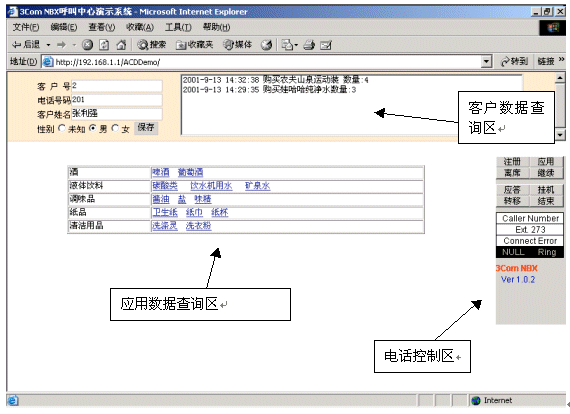Image resolution: width=570 pixels, height=414 pixels.
Task: Select the 未知 gender radio button
Action: coord(62,128)
